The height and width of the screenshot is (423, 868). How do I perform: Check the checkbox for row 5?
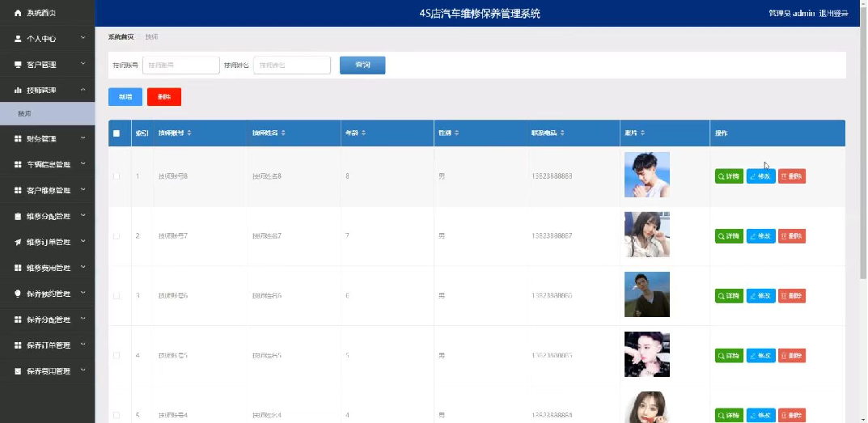(116, 415)
